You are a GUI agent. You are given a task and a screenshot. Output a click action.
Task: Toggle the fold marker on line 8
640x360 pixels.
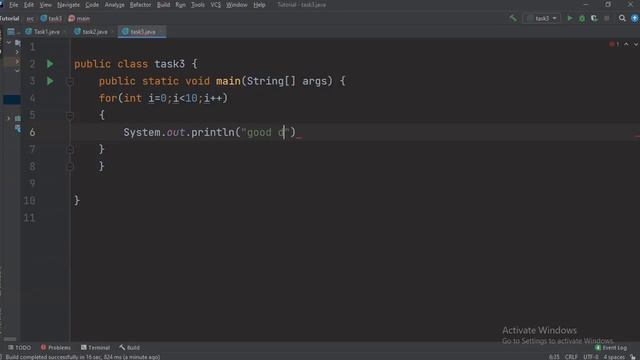pos(69,167)
